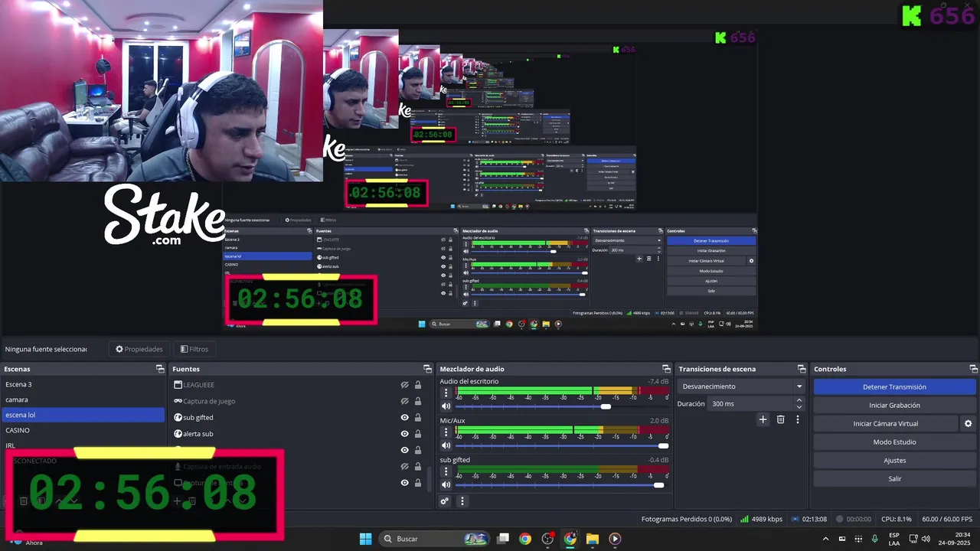Click Detener Transmisión button

pos(894,386)
